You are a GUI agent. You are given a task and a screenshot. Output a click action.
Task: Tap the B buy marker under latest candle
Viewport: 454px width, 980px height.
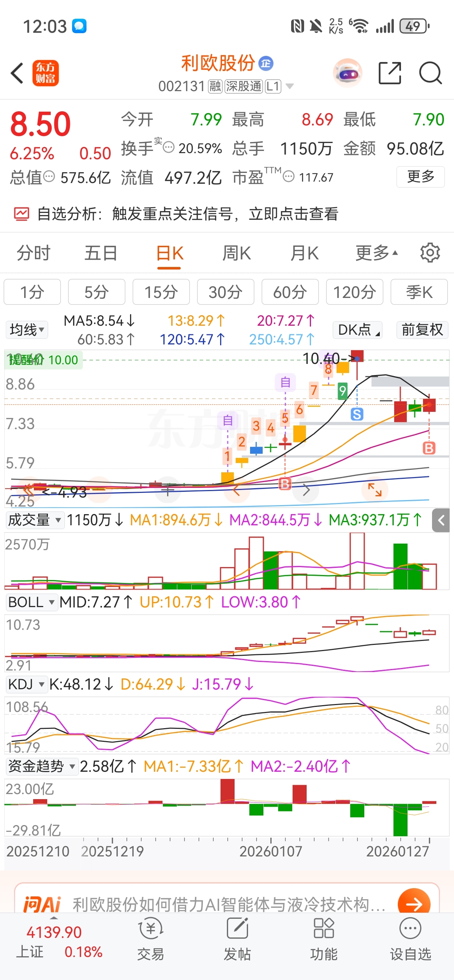click(x=429, y=448)
